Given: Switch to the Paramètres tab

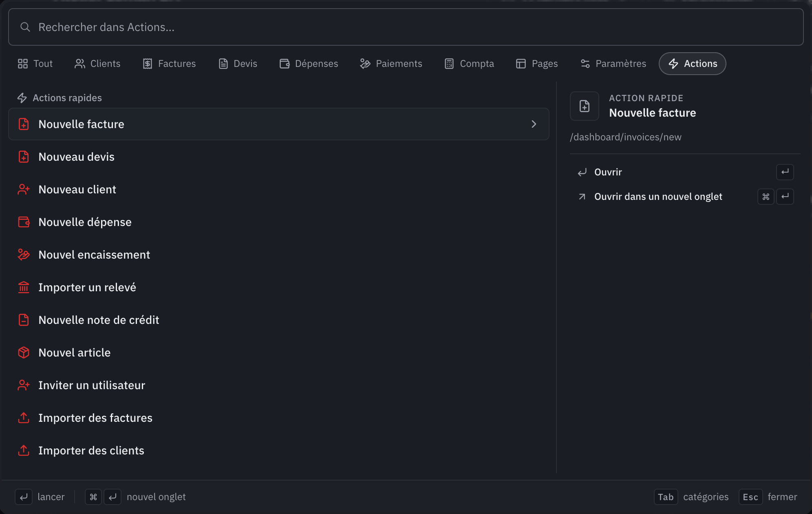Looking at the screenshot, I should pyautogui.click(x=613, y=64).
